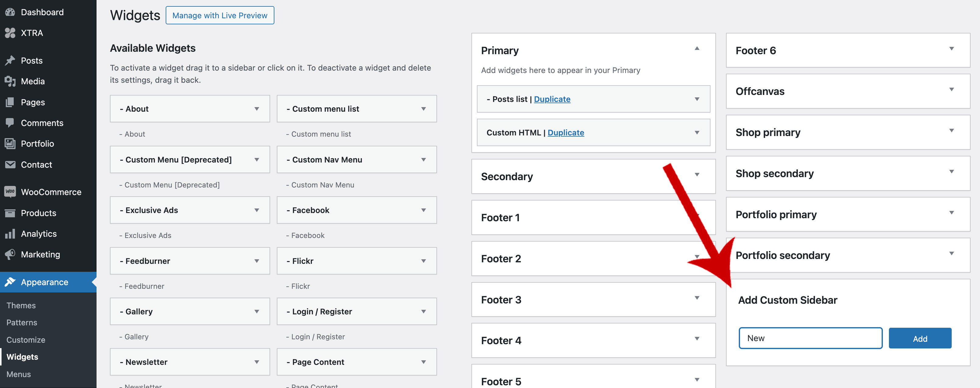The image size is (980, 388).
Task: Click the Posts pushpin icon
Action: click(x=10, y=61)
